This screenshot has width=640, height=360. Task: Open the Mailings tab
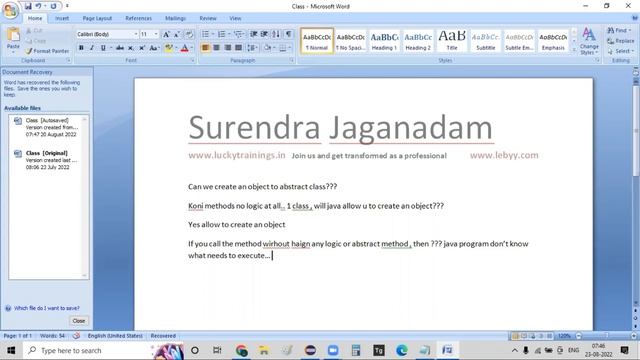pyautogui.click(x=175, y=18)
